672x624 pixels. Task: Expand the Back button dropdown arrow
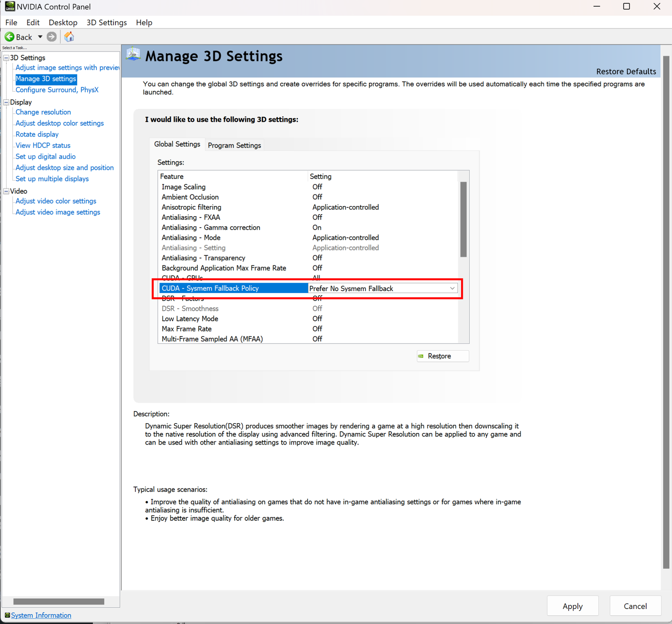pyautogui.click(x=40, y=37)
